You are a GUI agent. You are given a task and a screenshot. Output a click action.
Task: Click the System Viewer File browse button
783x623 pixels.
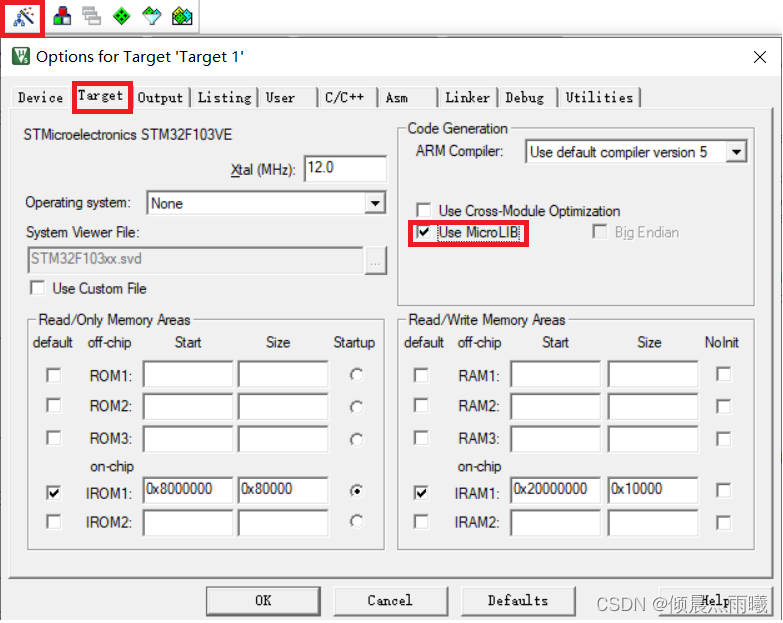tap(376, 261)
